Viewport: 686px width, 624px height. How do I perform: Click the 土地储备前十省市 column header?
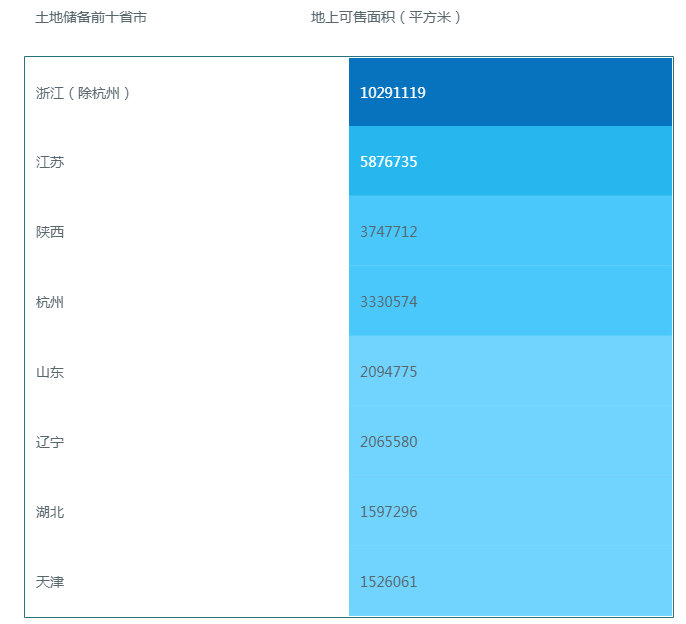(91, 17)
